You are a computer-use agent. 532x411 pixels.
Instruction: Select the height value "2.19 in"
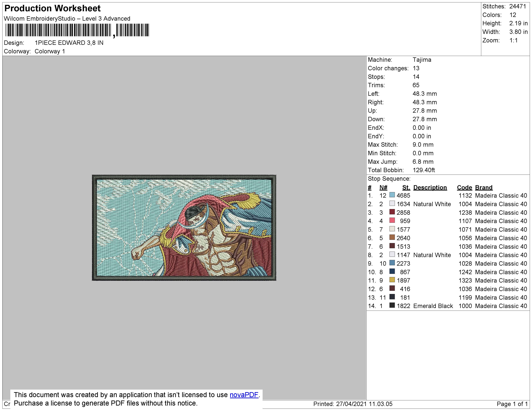pos(518,23)
